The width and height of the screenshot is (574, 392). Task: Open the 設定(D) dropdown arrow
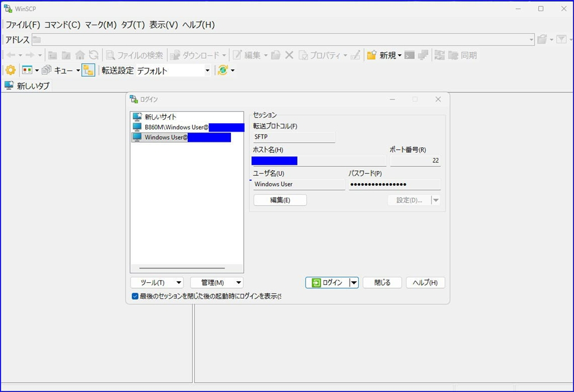click(436, 200)
